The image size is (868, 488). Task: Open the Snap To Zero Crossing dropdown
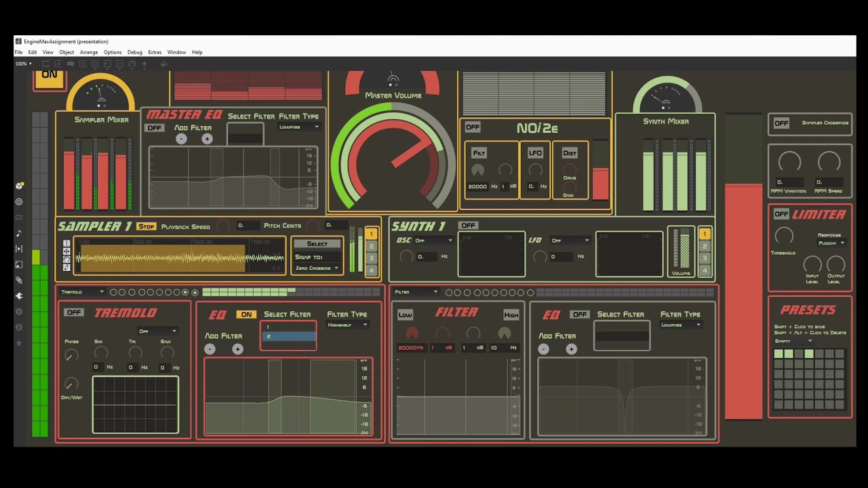click(x=317, y=268)
